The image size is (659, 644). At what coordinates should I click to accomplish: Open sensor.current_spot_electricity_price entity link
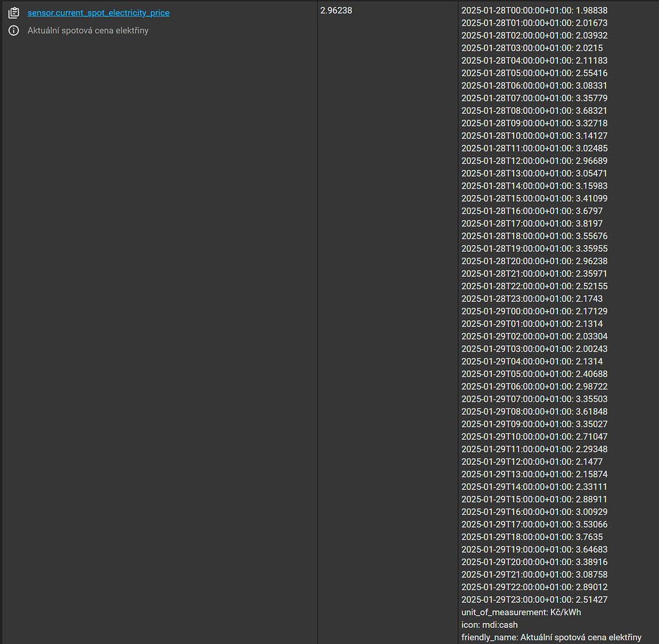(98, 12)
